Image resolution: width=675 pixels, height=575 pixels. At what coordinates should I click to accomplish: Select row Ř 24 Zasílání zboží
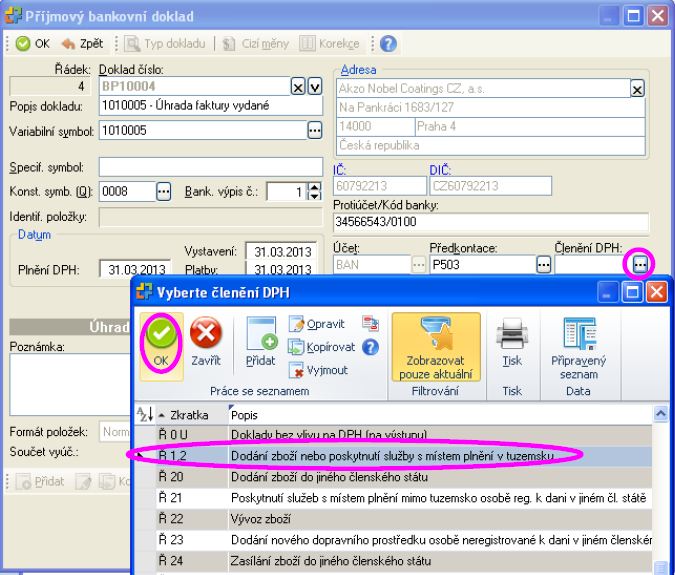pyautogui.click(x=393, y=561)
